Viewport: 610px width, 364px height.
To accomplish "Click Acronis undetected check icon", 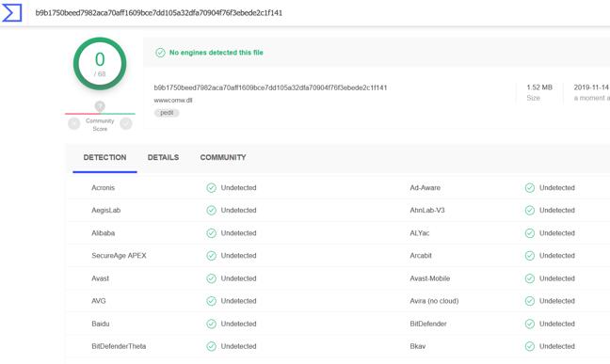I will pyautogui.click(x=211, y=188).
